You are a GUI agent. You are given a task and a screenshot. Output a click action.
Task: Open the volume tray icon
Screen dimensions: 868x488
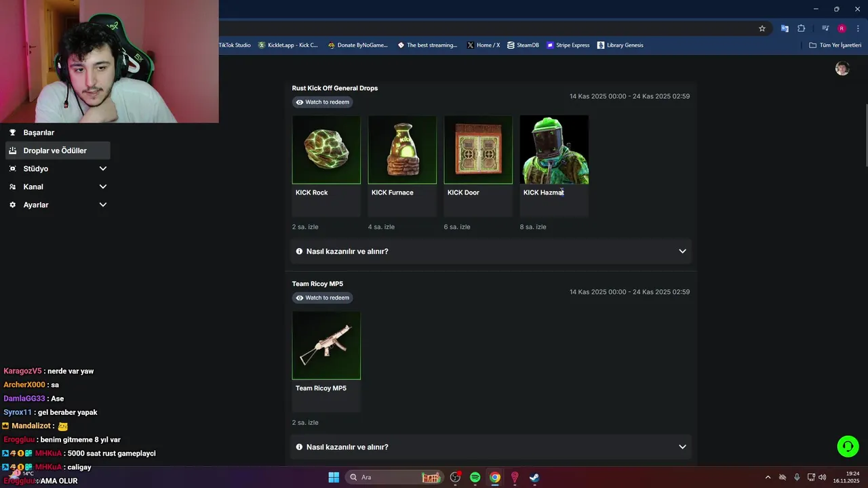[823, 477]
